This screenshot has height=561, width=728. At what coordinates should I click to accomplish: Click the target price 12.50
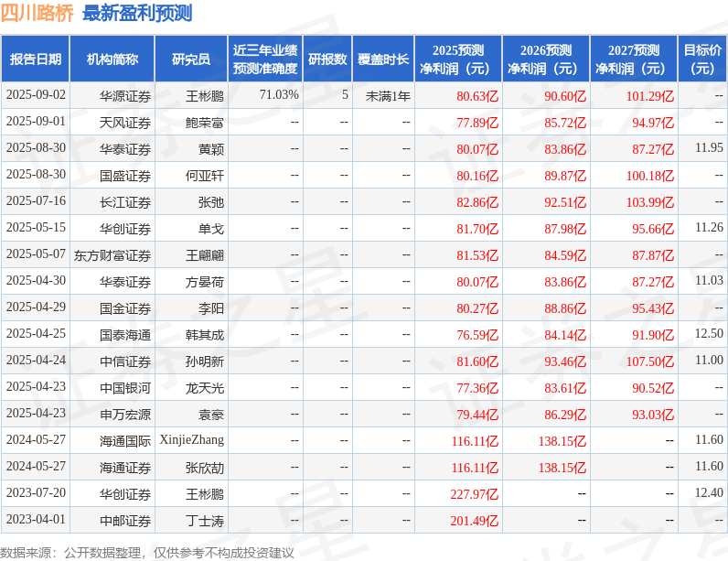(x=709, y=333)
